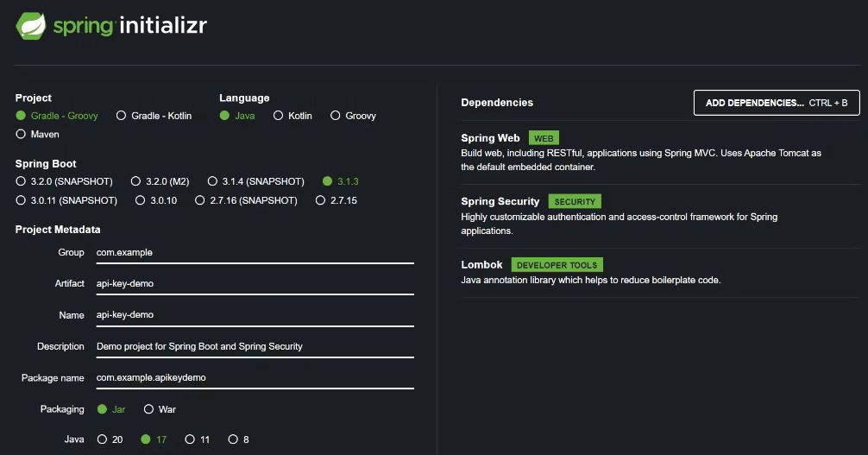Click the spring initializr title text
The width and height of the screenshot is (868, 455).
(130, 26)
